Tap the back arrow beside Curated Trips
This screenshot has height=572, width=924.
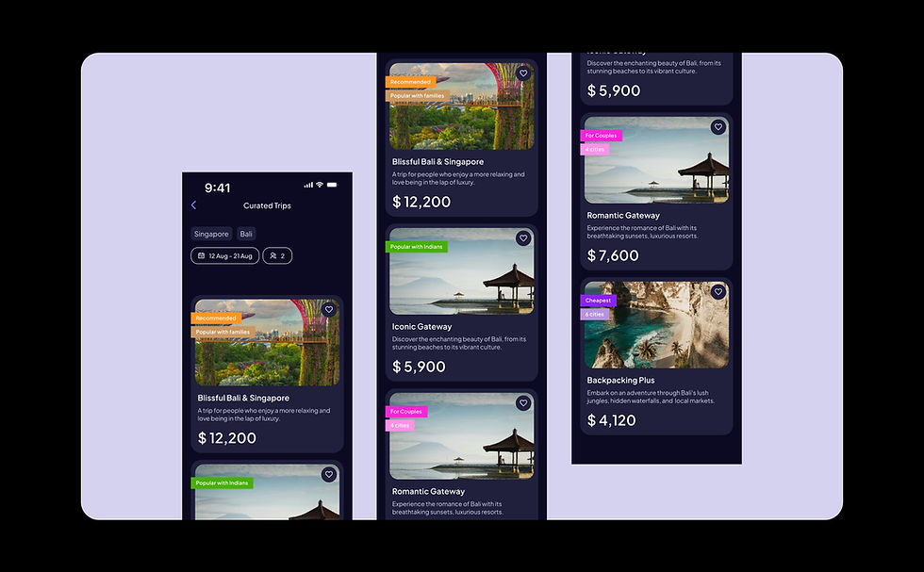point(193,205)
